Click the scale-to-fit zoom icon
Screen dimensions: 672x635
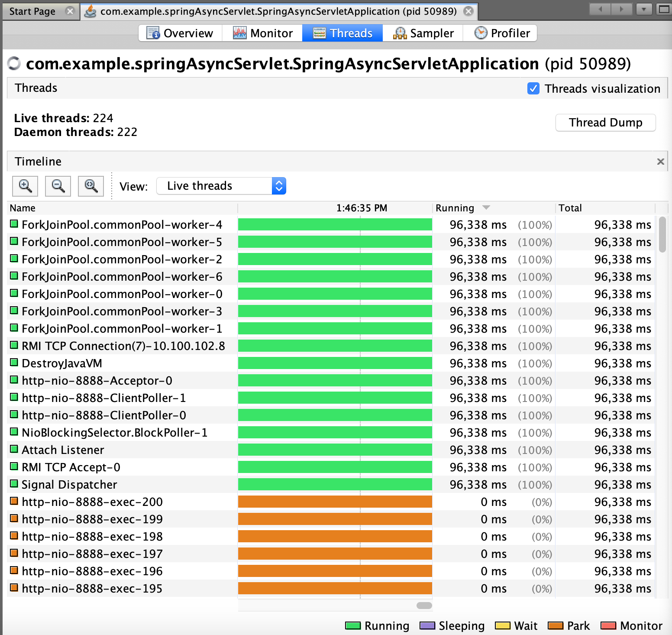click(x=91, y=186)
